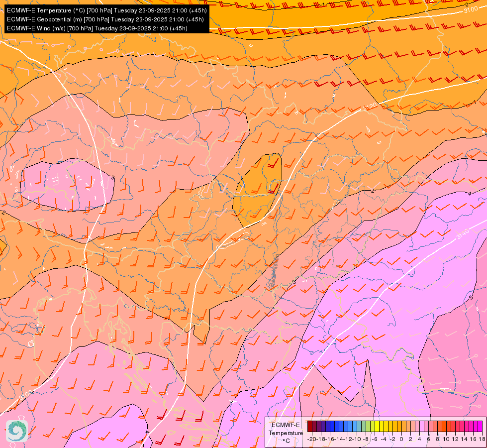Viewport: 487px width, 448px height.
Task: Click the swirl logo icon
Action: pyautogui.click(x=17, y=431)
